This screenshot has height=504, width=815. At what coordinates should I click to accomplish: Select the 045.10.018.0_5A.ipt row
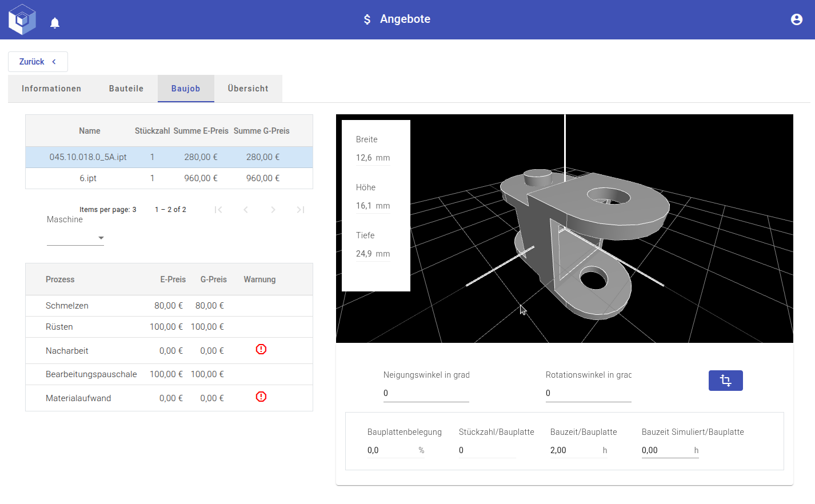[x=88, y=157]
